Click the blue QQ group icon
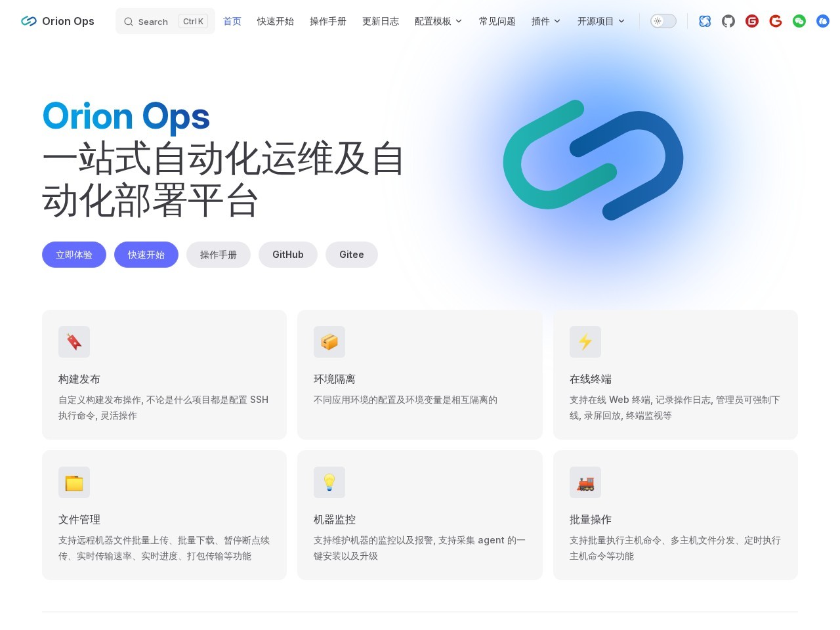 click(x=823, y=21)
